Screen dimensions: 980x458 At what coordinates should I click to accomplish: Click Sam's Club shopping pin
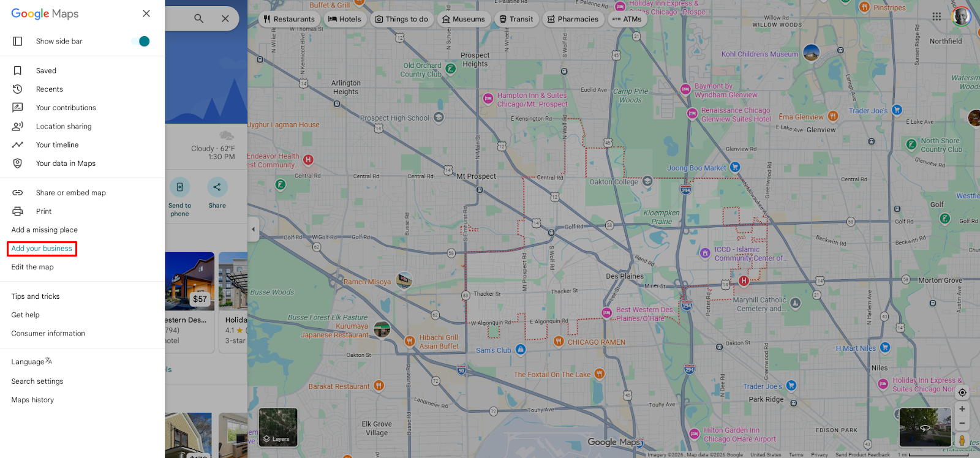[521, 349]
